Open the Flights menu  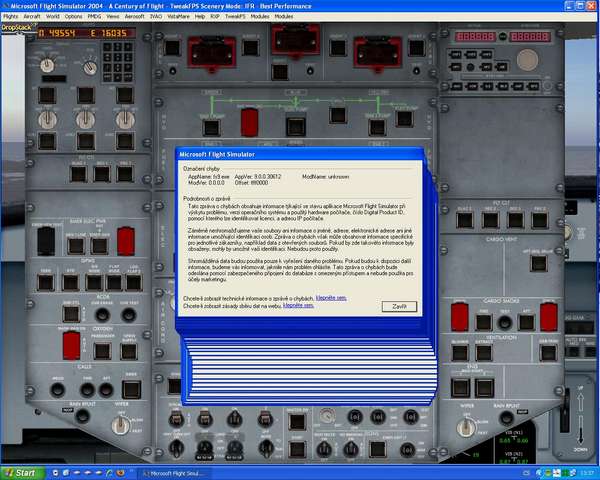click(10, 17)
